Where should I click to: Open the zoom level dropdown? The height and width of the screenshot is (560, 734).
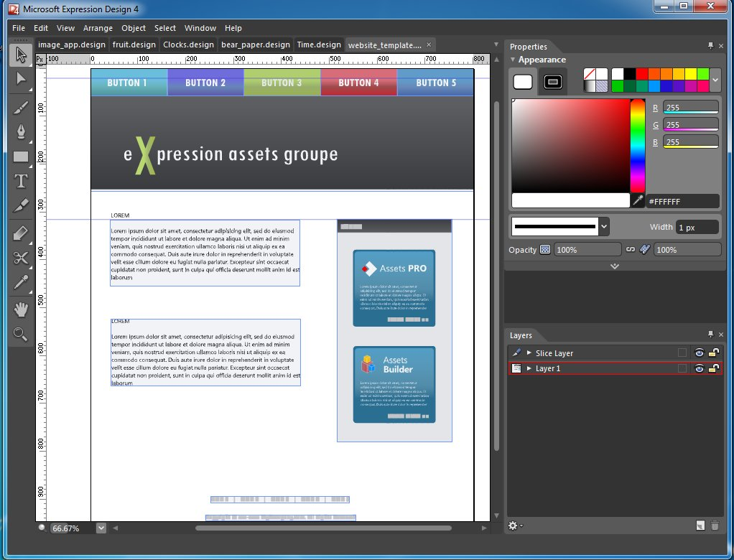point(101,528)
